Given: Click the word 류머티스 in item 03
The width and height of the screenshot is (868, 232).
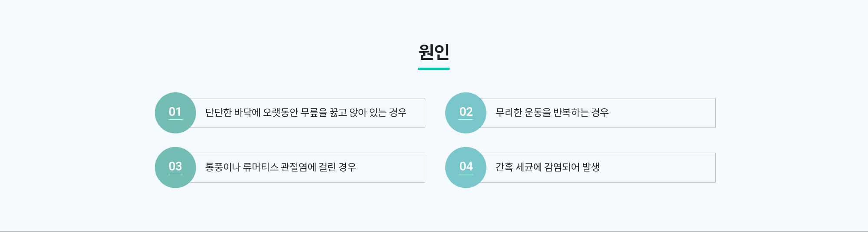Looking at the screenshot, I should (260, 167).
